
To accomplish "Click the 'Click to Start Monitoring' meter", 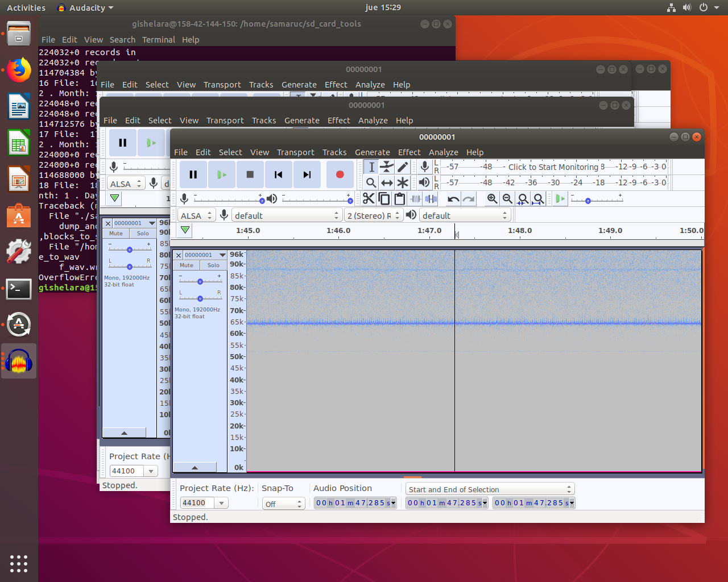I will click(553, 167).
